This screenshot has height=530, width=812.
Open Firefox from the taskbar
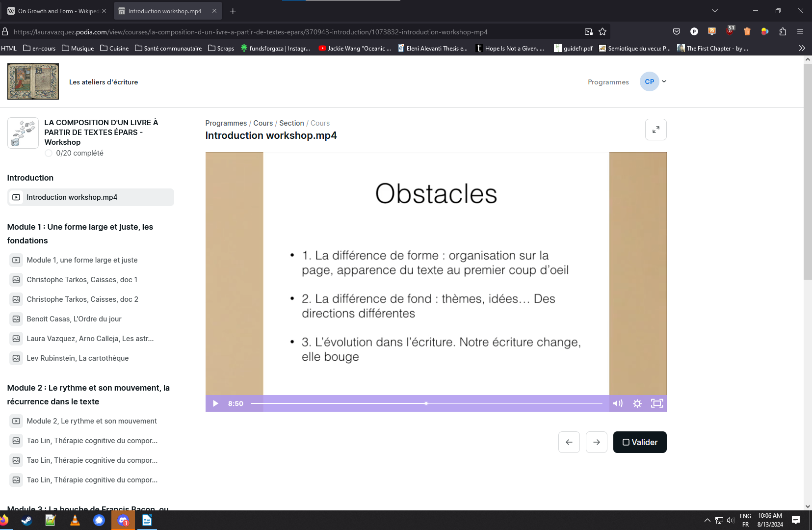(x=4, y=520)
